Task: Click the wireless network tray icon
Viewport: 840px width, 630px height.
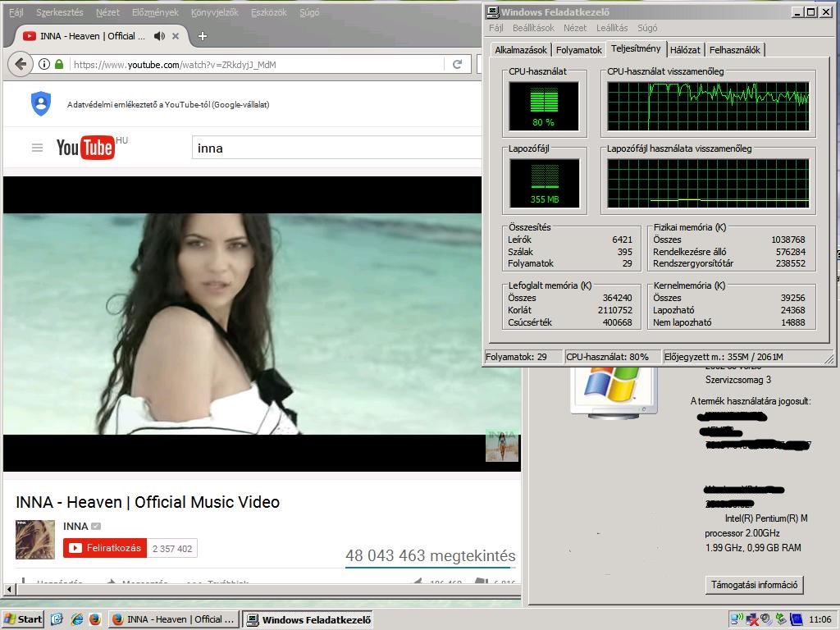Action: [x=737, y=619]
